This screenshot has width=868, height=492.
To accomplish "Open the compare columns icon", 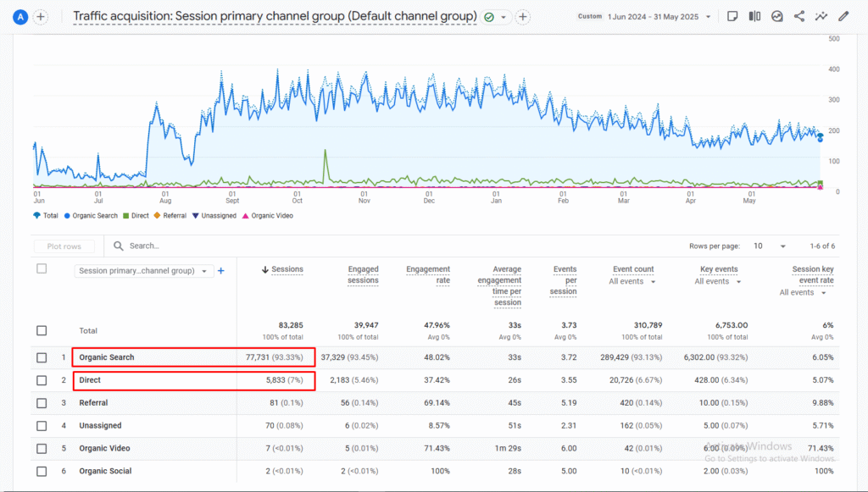I will pyautogui.click(x=754, y=17).
